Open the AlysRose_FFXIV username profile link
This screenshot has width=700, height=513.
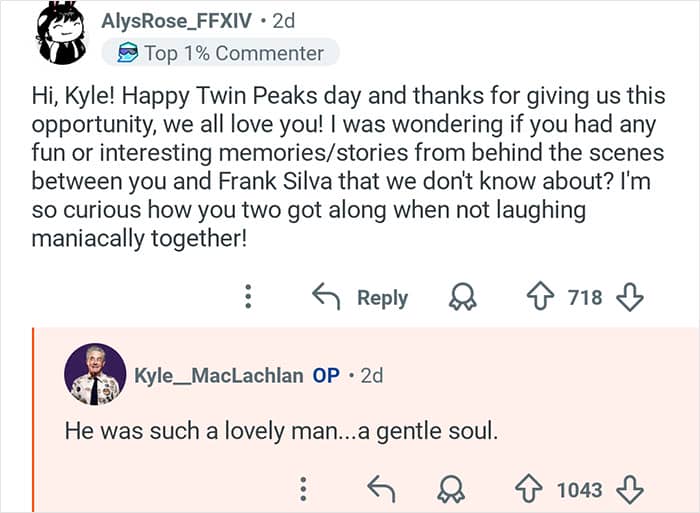tap(178, 20)
